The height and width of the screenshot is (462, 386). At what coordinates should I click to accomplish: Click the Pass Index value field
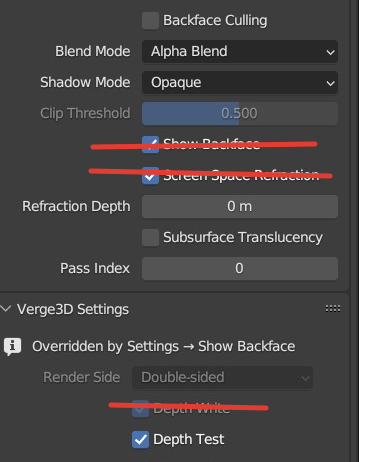(240, 268)
